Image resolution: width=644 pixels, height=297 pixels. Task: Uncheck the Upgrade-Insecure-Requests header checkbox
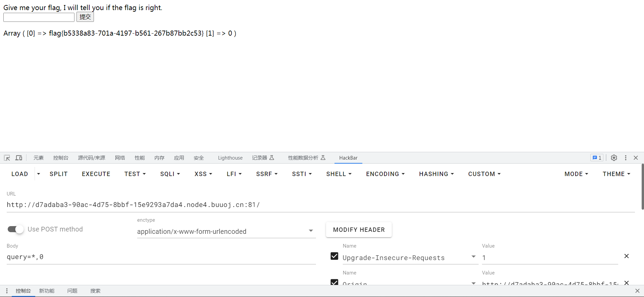click(x=334, y=256)
